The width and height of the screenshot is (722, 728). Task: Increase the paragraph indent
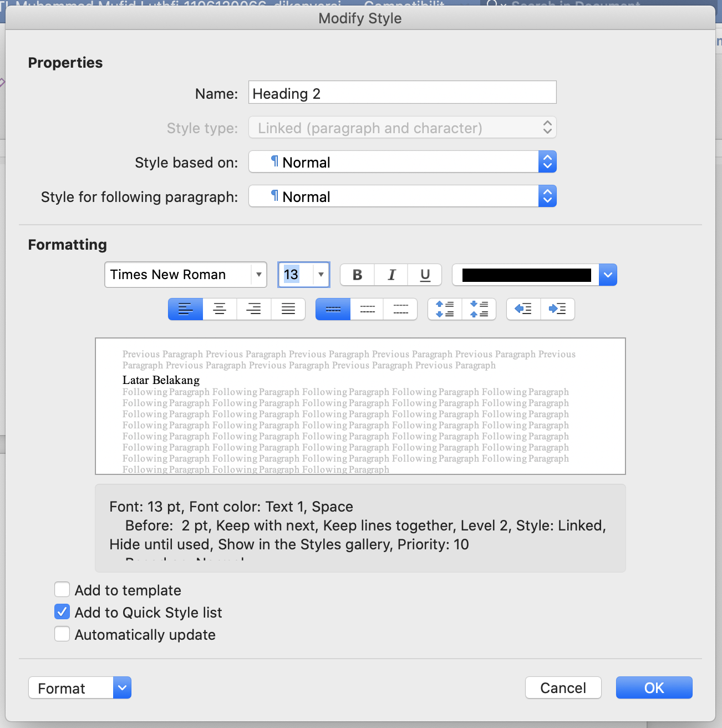558,309
